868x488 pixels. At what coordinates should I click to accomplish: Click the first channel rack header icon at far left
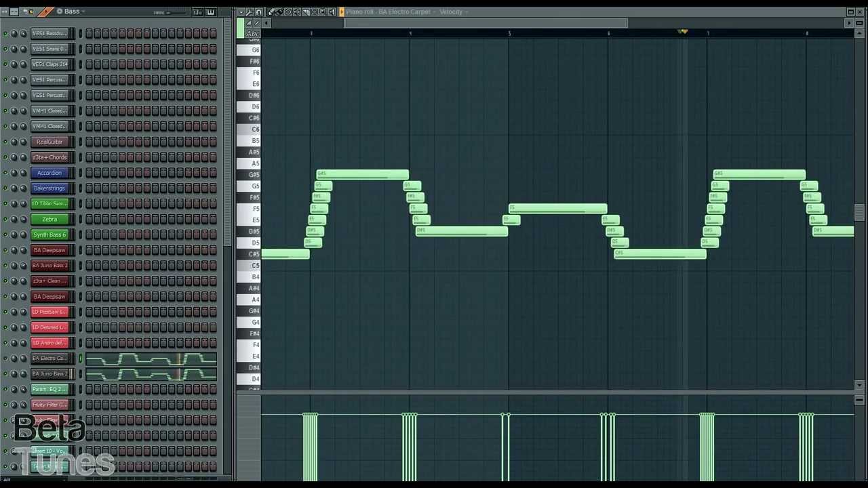pos(5,12)
